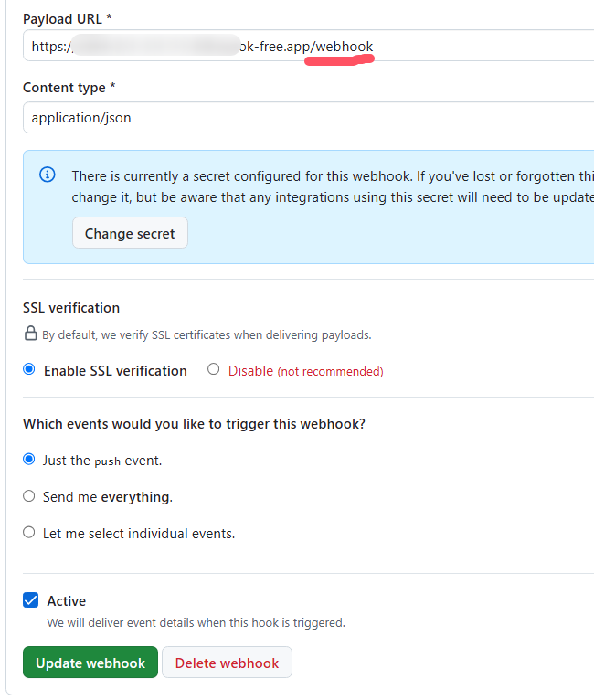Image resolution: width=594 pixels, height=700 pixels.
Task: Toggle the Active checkbox
Action: click(x=31, y=600)
